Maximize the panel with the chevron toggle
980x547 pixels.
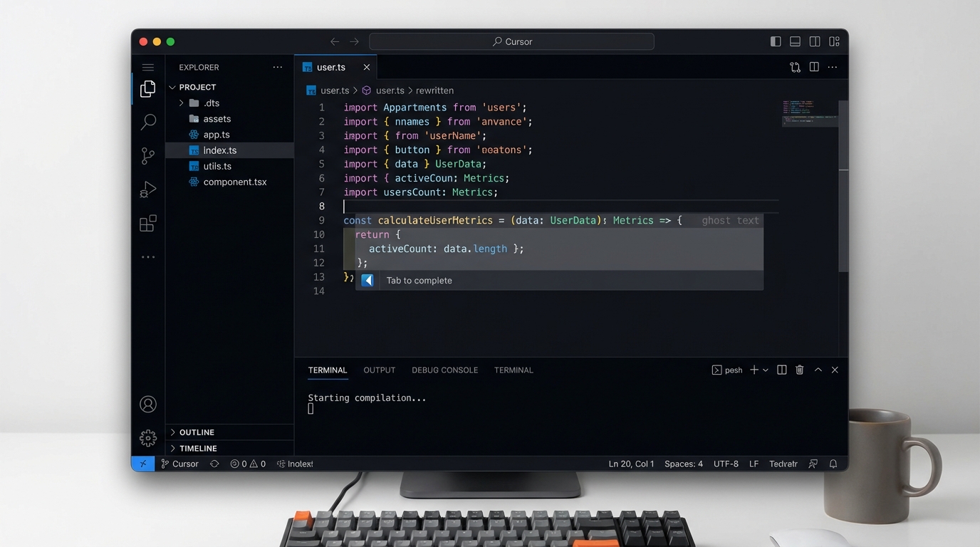818,370
